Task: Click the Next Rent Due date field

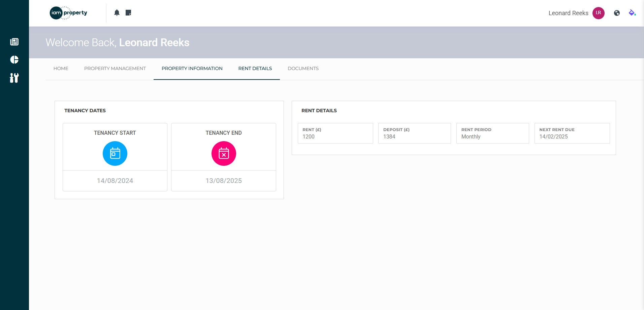Action: point(572,133)
